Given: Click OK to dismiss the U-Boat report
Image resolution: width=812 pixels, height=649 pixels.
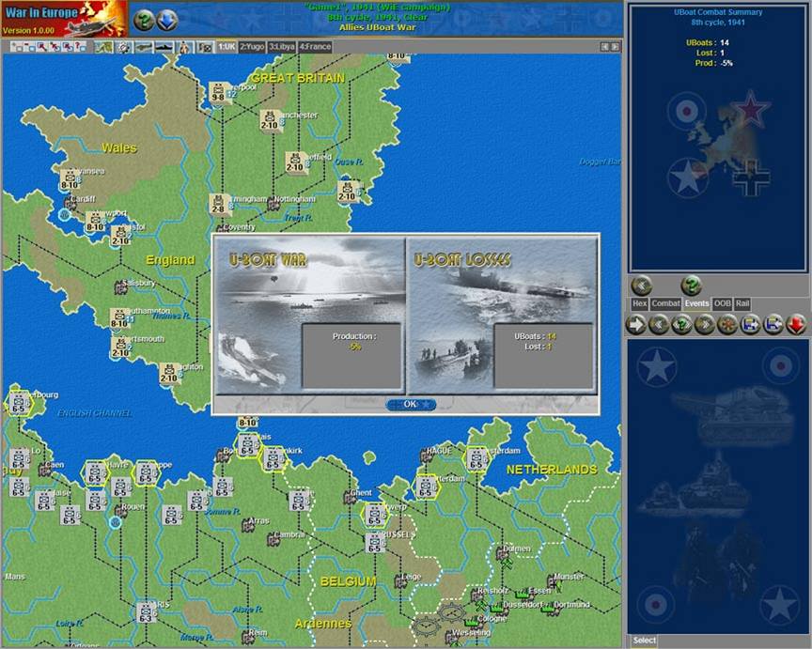Looking at the screenshot, I should tap(410, 405).
